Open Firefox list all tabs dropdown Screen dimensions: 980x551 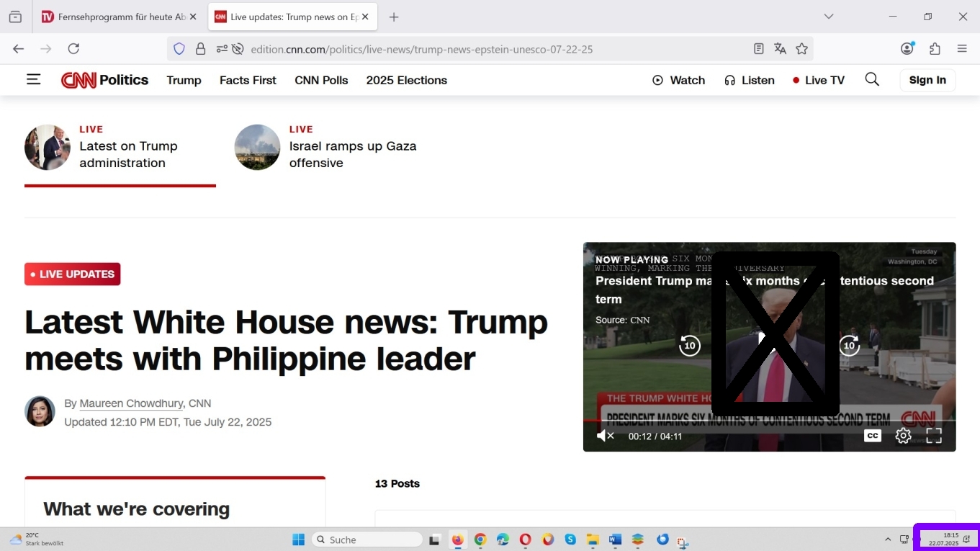pos(829,17)
